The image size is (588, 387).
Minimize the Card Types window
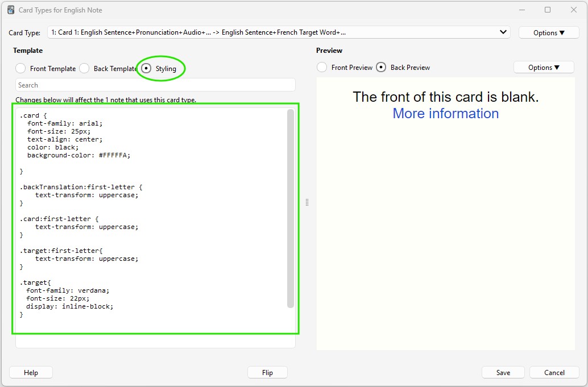click(522, 10)
